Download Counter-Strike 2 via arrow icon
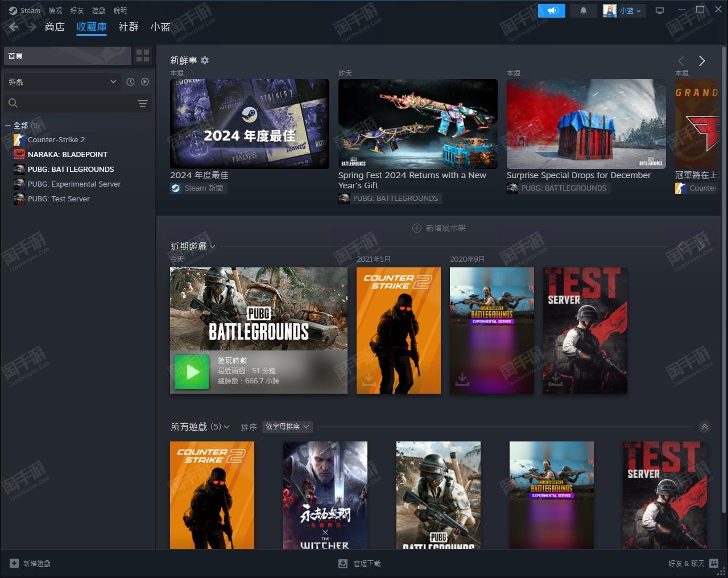The image size is (728, 578). 369,379
